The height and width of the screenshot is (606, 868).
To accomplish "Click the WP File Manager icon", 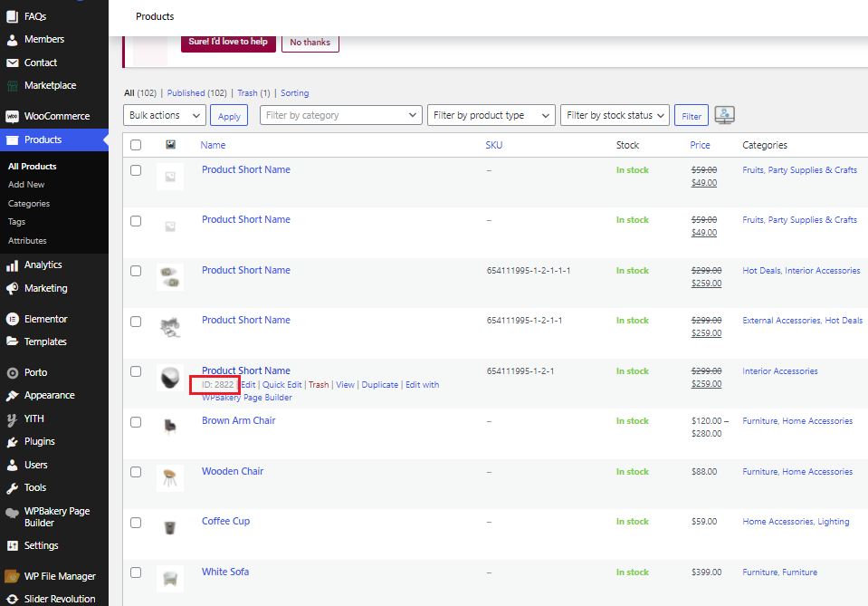I will click(12, 577).
